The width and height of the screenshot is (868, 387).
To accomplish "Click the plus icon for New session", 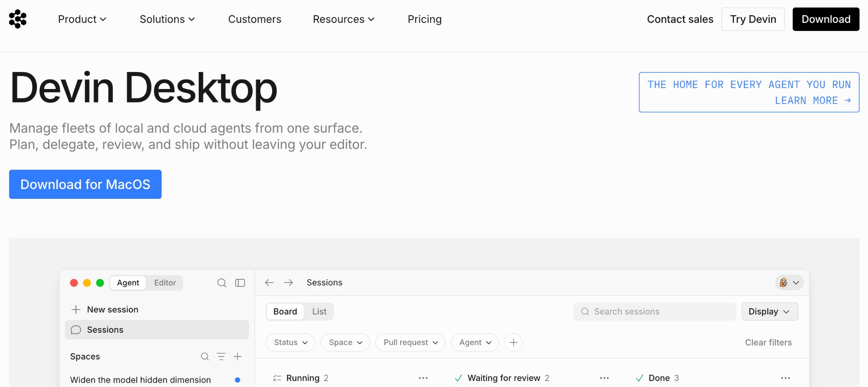I will [76, 309].
